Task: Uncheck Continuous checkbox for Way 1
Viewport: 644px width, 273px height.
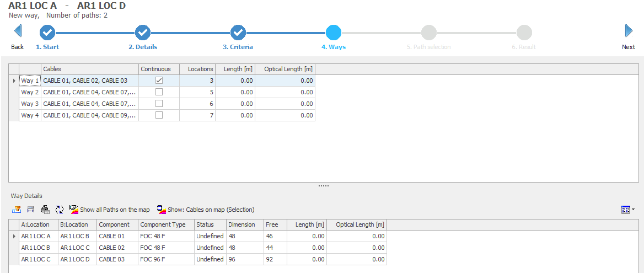Action: tap(159, 81)
